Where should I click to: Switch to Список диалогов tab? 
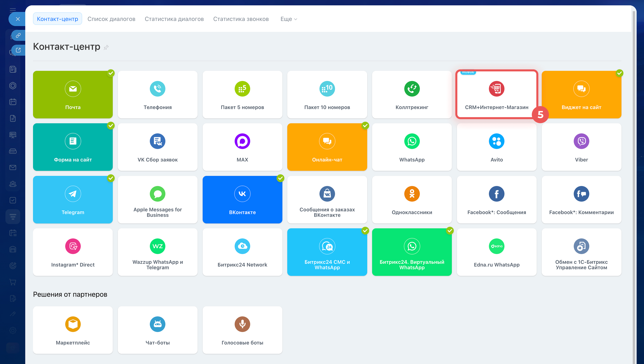coord(111,19)
